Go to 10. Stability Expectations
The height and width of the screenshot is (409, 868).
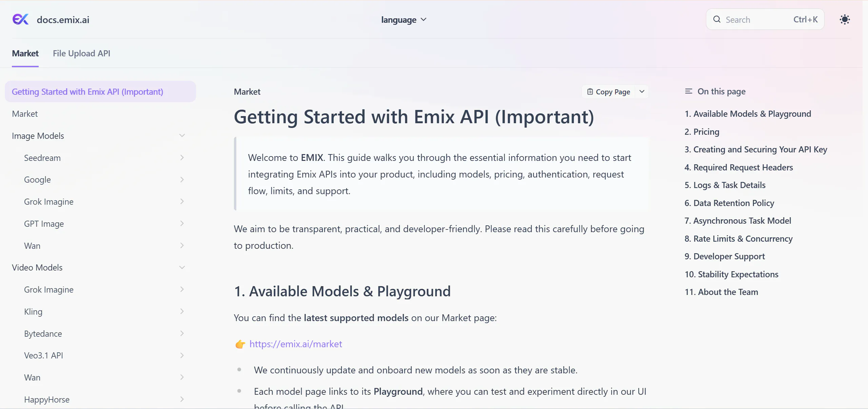731,274
